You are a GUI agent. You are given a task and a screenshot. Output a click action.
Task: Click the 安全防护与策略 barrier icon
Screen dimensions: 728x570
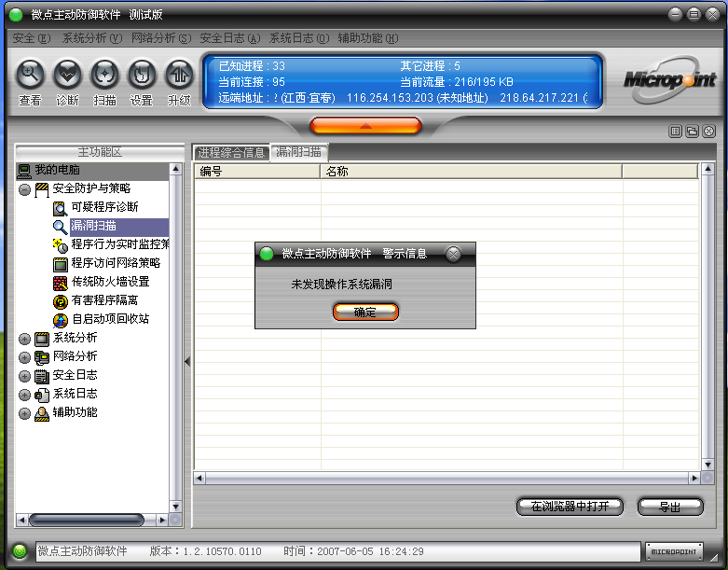click(x=42, y=189)
